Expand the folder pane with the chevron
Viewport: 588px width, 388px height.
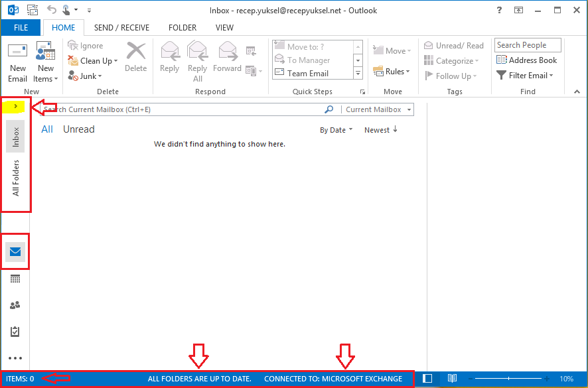(15, 107)
